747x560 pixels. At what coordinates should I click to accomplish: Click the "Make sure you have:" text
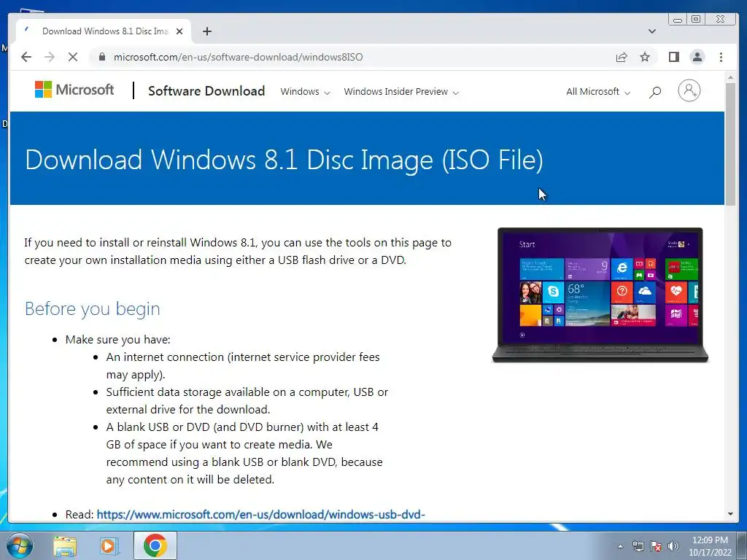coord(117,340)
